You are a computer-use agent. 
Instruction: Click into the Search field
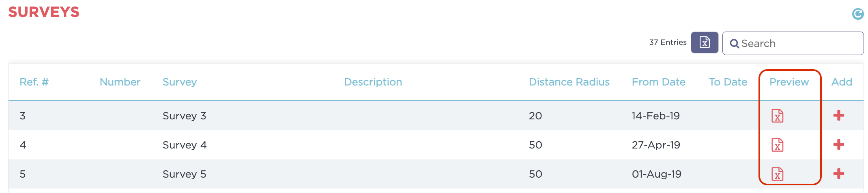(799, 43)
